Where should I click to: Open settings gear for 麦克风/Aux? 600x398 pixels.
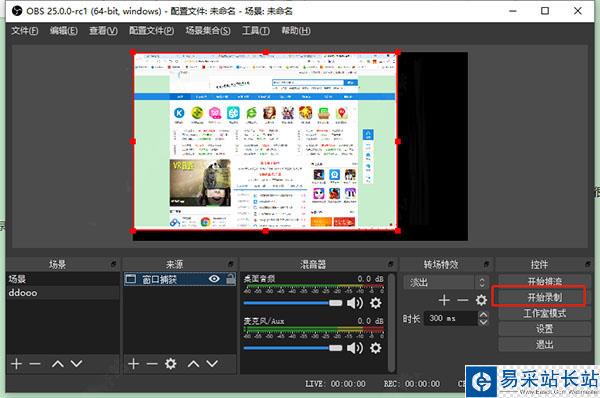click(x=376, y=348)
